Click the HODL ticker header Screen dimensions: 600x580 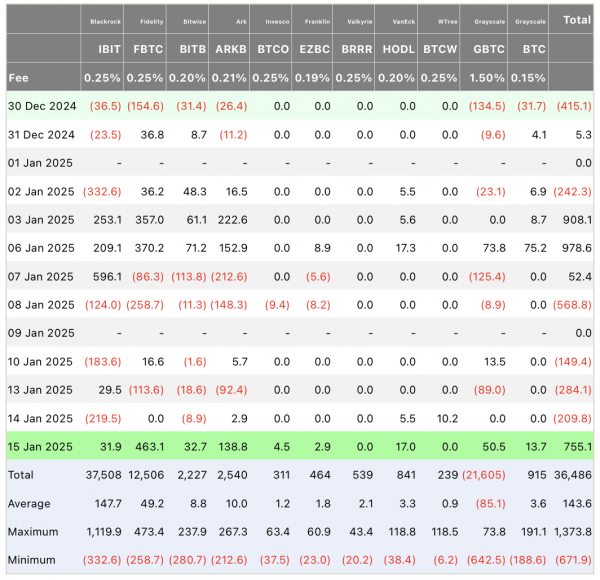[x=399, y=49]
